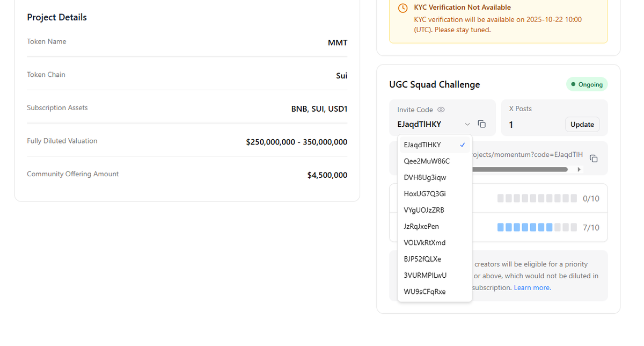Click the 7/10 progress bar
The height and width of the screenshot is (346, 644).
[537, 227]
